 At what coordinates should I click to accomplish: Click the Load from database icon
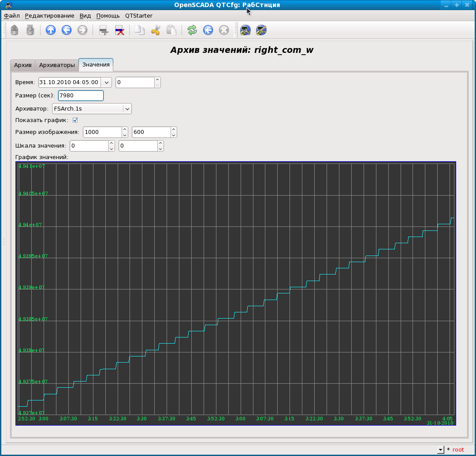tap(15, 30)
